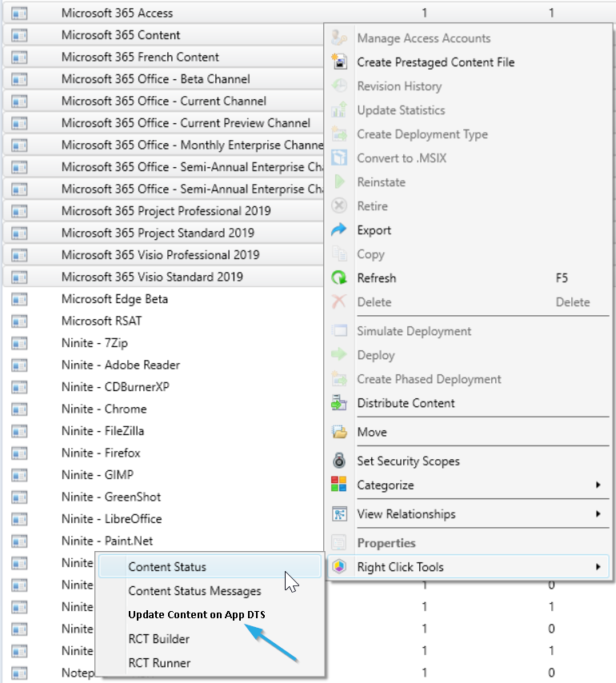The height and width of the screenshot is (683, 616).
Task: Choose Content Status from the submenu
Action: pyautogui.click(x=167, y=567)
